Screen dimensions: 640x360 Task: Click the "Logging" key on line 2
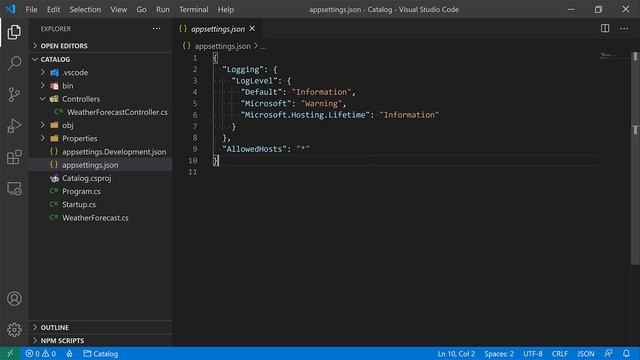[x=243, y=69]
